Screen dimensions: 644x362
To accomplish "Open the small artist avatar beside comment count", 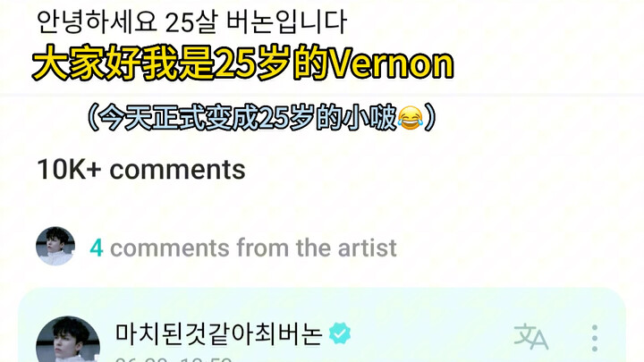I will coord(55,246).
